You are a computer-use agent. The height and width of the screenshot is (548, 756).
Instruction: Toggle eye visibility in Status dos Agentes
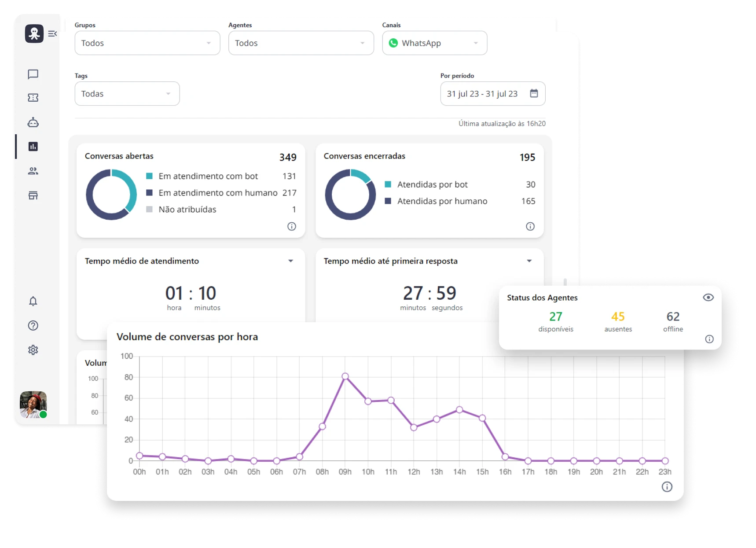(708, 298)
